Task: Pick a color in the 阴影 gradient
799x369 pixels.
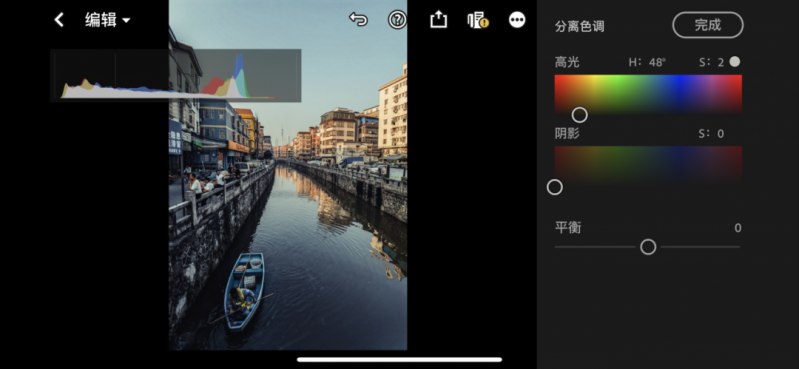Action: tap(648, 165)
